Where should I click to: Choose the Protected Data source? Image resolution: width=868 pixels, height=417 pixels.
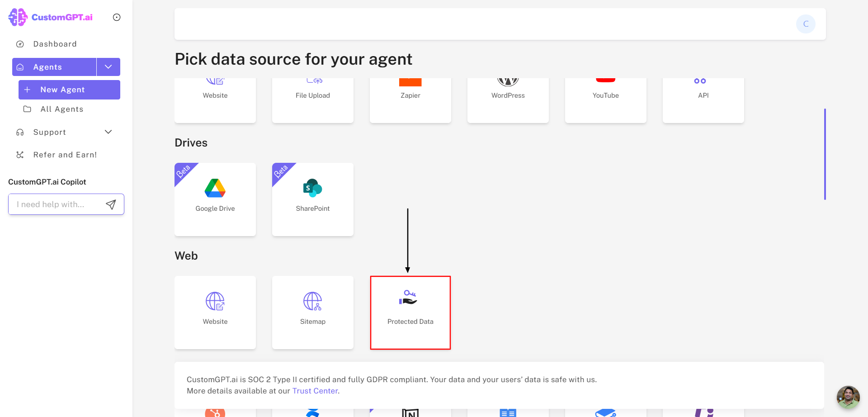point(410,313)
